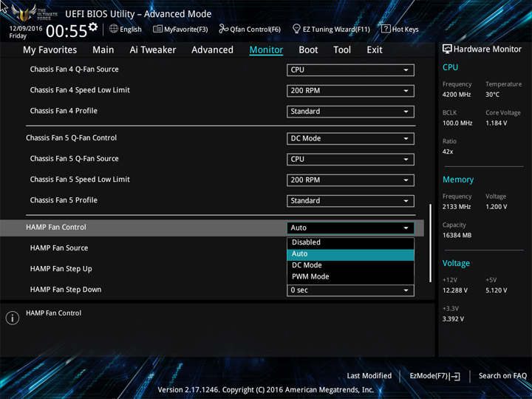This screenshot has width=532, height=399.
Task: Open Qfan Control(F6)
Action: (x=250, y=29)
